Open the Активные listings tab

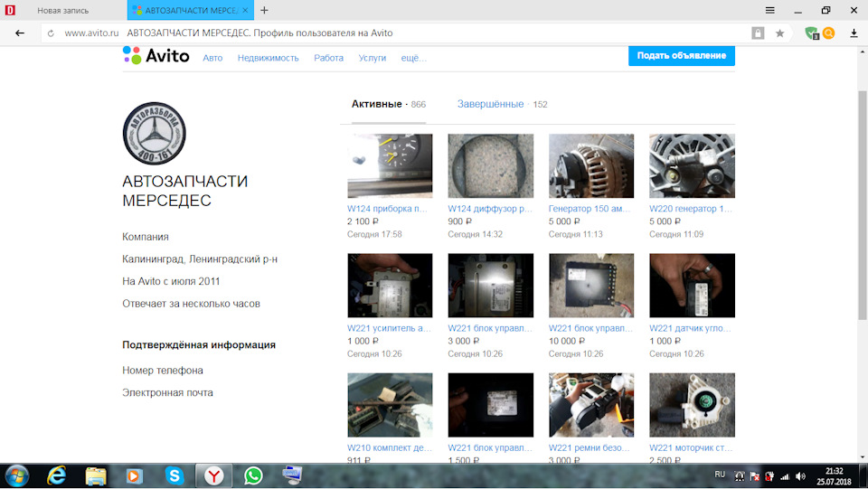(x=389, y=104)
